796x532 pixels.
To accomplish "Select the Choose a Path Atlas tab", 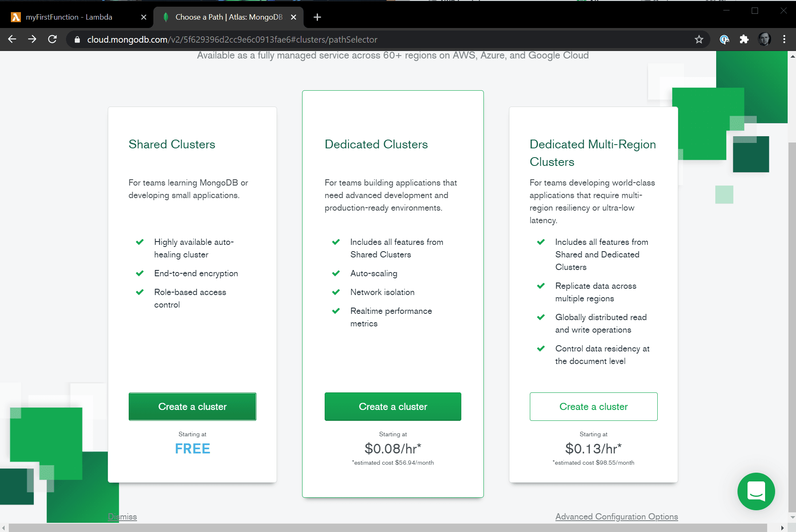I will [229, 17].
